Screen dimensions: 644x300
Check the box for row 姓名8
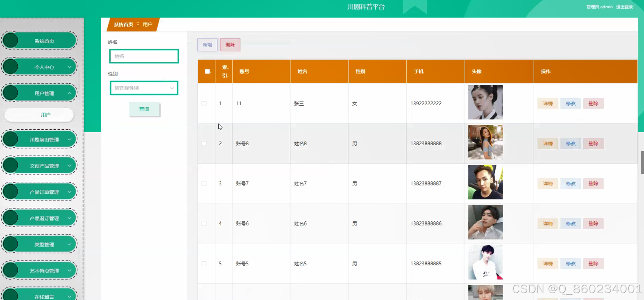(204, 144)
